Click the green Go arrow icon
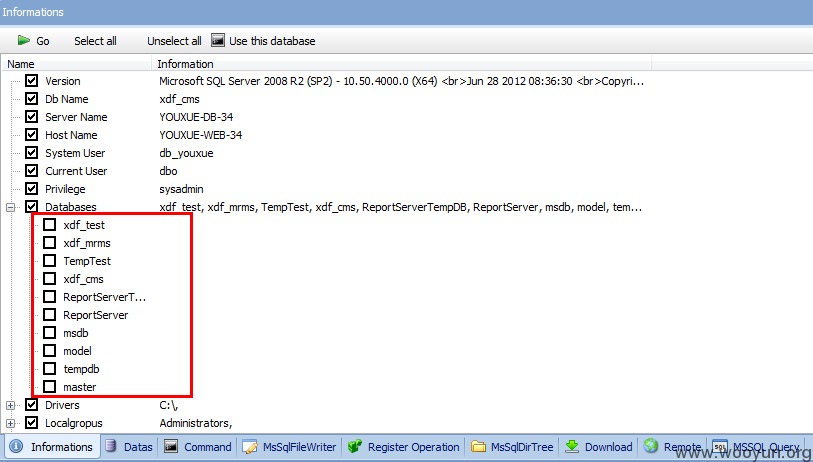 click(x=24, y=40)
